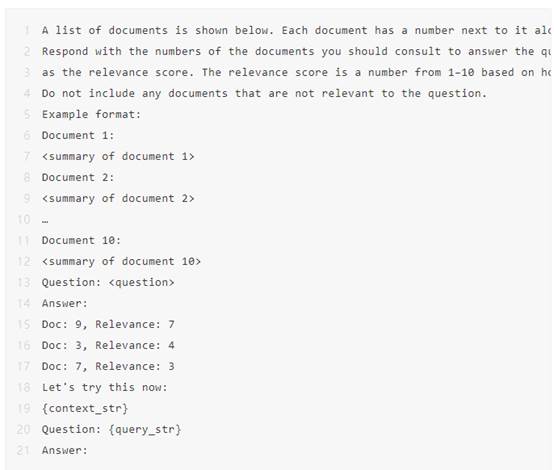Click the 'Document 10:' line
The image size is (554, 470).
coord(81,241)
